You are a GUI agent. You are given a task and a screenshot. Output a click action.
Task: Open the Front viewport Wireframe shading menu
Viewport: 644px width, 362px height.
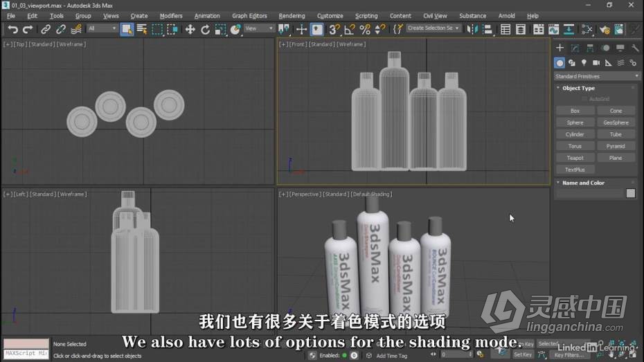(x=351, y=44)
